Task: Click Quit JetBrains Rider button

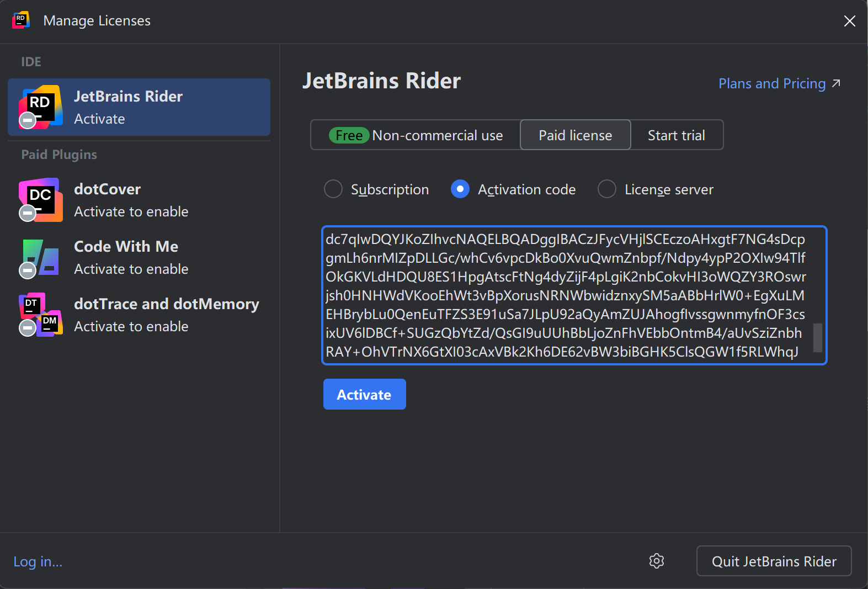Action: tap(774, 561)
